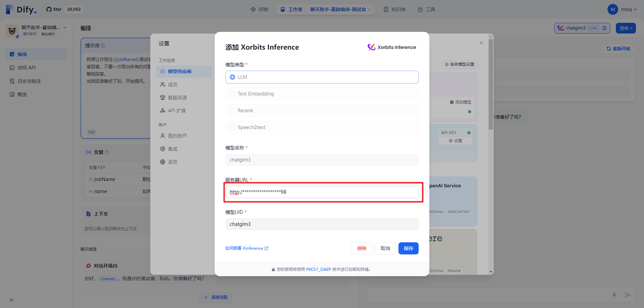Open the How to deploy Xinference link
Screen dimensions: 644x308
[247, 248]
